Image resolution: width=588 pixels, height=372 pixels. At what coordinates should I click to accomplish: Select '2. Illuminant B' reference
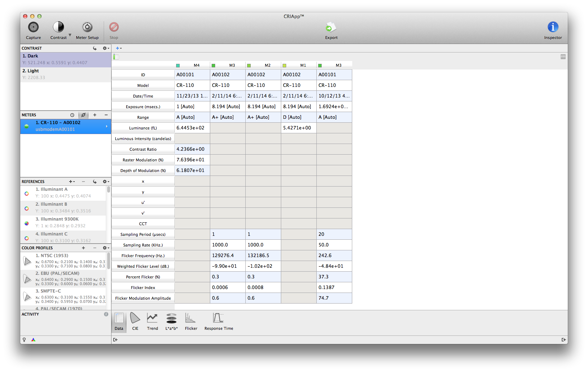(x=63, y=208)
